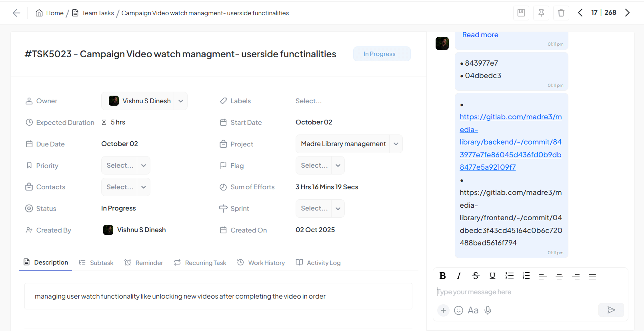Screen dimensions: 644x331
Task: Click the plus attachment icon
Action: [x=443, y=310]
